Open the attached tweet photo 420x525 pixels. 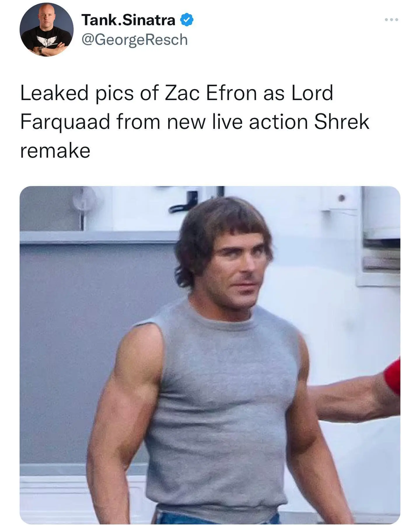[x=210, y=355]
